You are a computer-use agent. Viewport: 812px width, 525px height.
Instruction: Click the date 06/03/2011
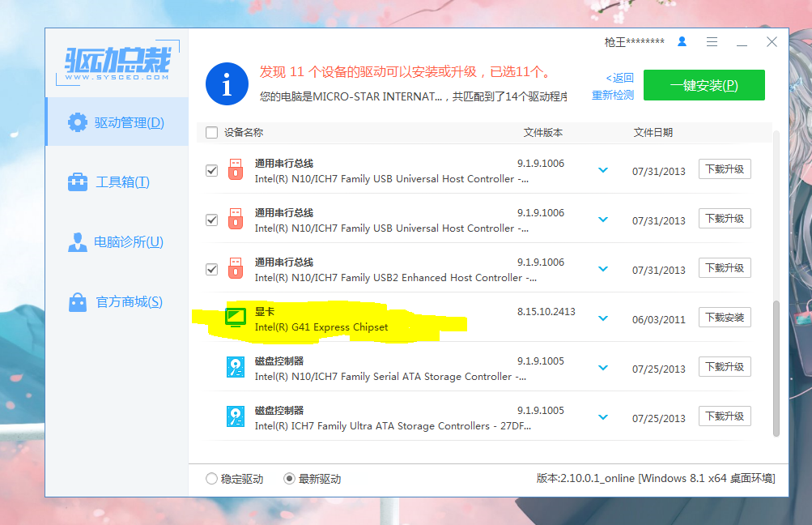click(658, 320)
